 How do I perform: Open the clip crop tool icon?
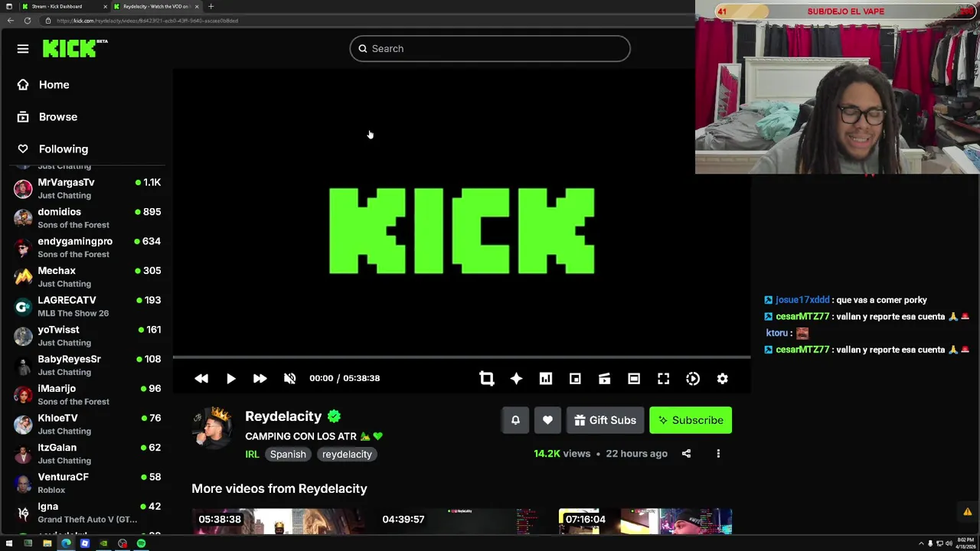tap(487, 378)
